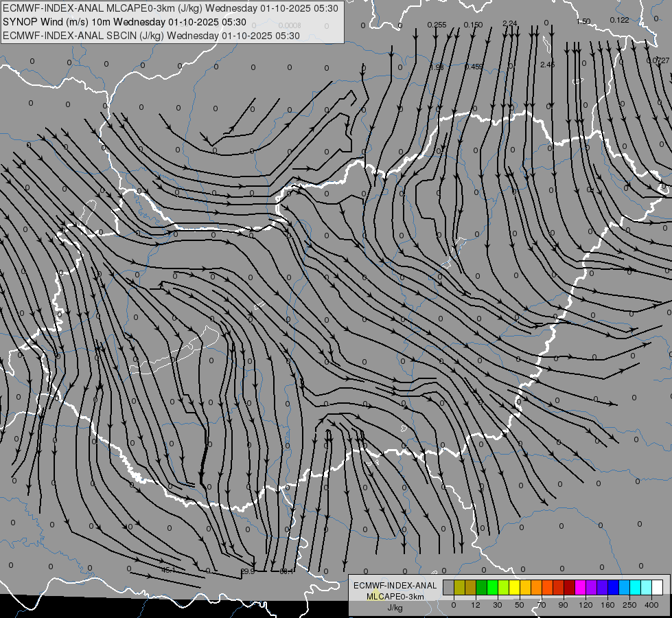Select the red-orange legend swatch

[x=547, y=587]
